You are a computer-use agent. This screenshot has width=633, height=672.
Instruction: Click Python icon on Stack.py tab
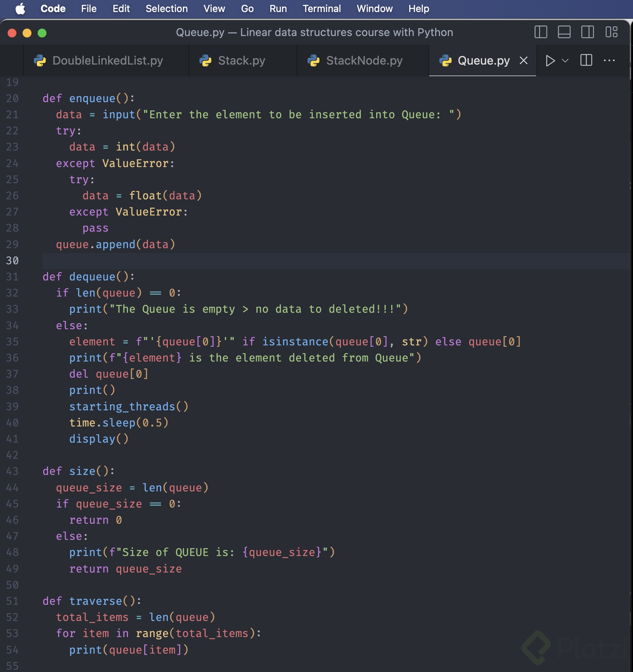(205, 61)
